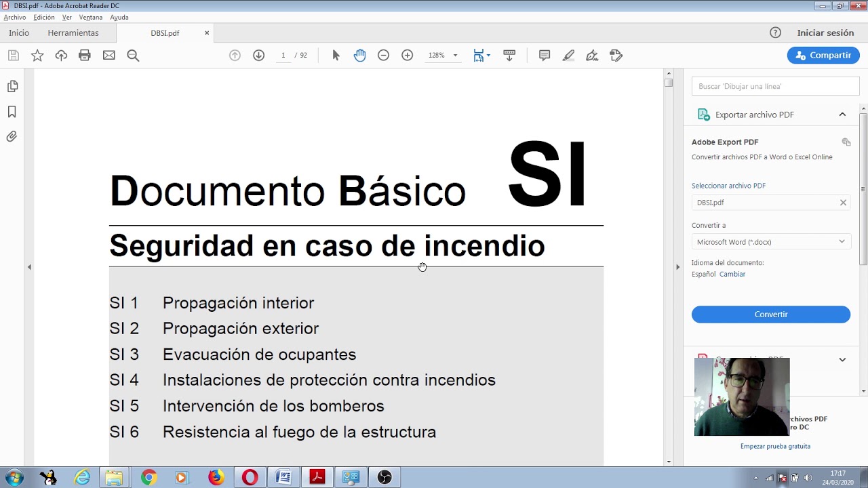This screenshot has width=868, height=488.
Task: Click the document vertical scrollbar thumb
Action: point(669,83)
